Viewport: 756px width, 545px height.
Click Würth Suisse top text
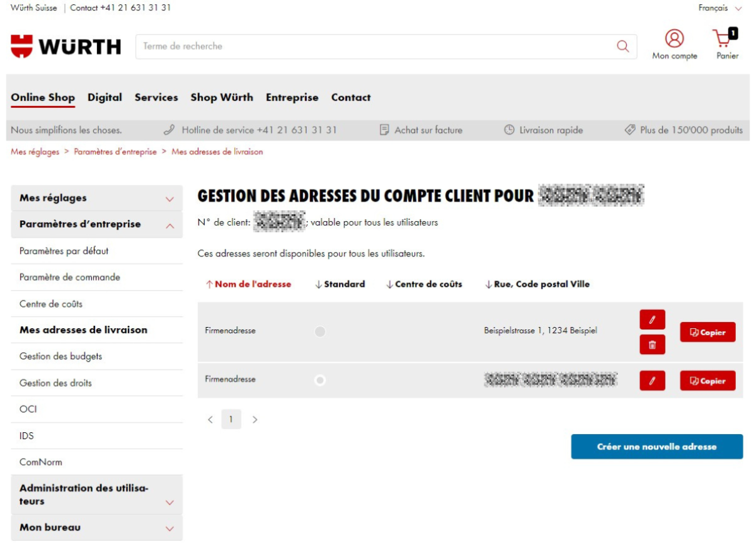coord(33,8)
